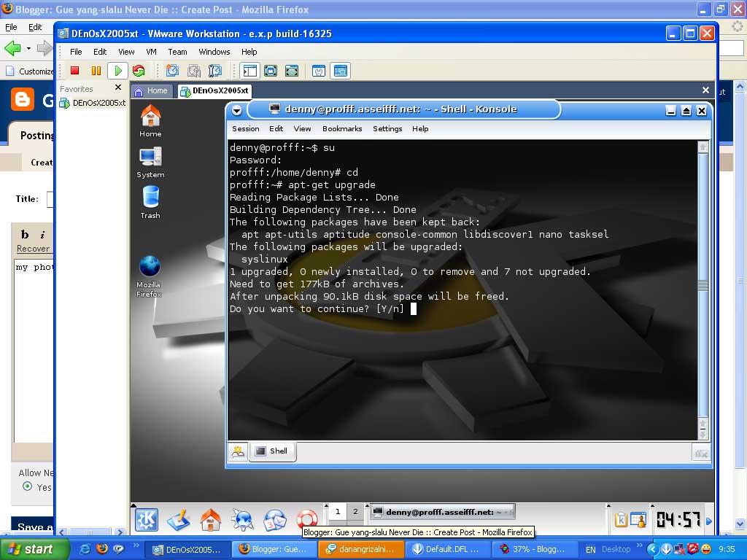Screen dimensions: 747x560
Task: Open the Trash desktop icon in guest
Action: click(150, 203)
